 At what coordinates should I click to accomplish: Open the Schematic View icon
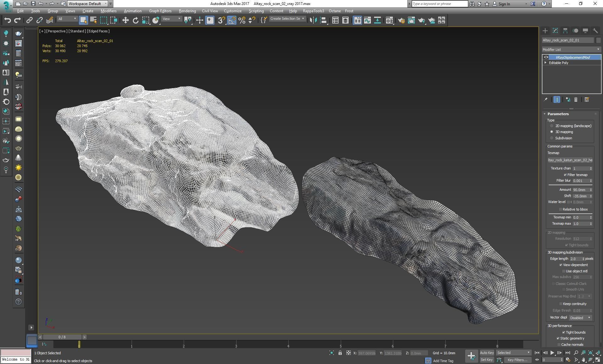coord(377,20)
